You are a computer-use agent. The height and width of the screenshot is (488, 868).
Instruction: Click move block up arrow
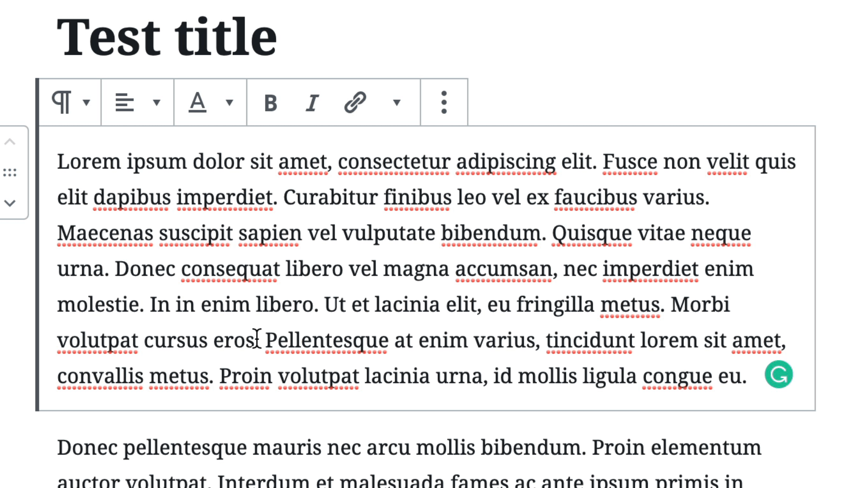pos(11,142)
